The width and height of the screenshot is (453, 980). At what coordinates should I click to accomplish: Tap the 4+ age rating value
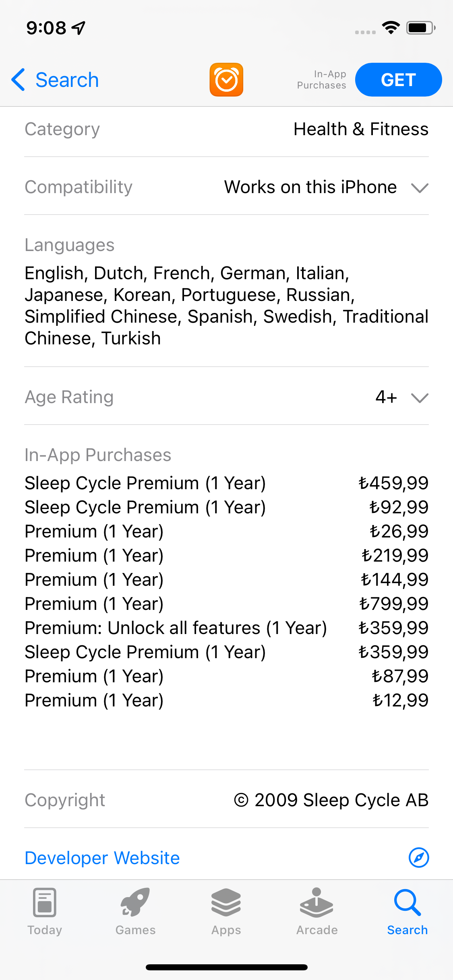[x=386, y=397]
